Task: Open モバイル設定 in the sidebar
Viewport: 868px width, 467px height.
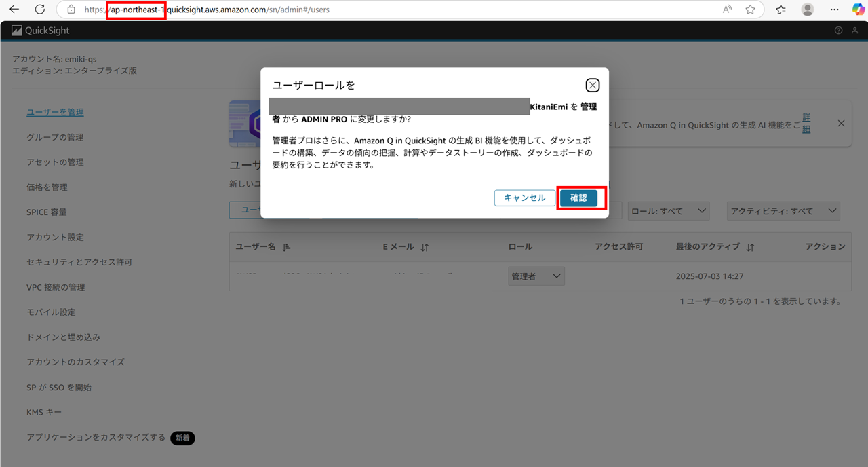Action: coord(51,312)
